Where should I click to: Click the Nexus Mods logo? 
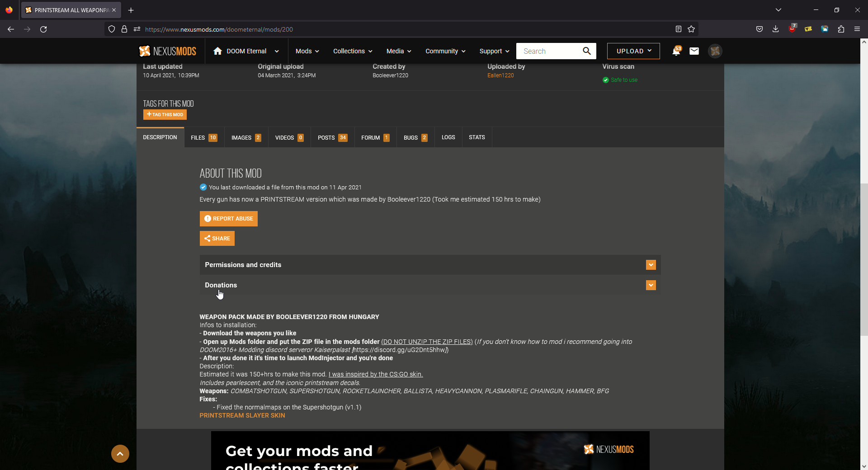168,51
